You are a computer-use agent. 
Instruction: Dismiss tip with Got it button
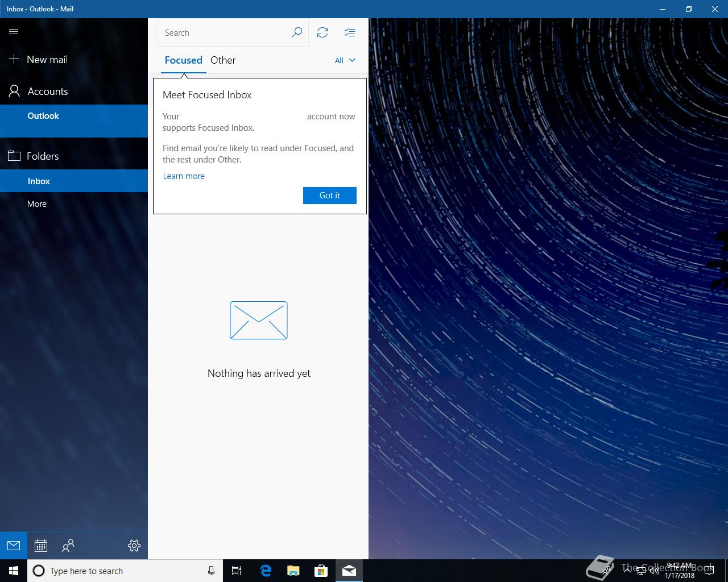click(330, 196)
